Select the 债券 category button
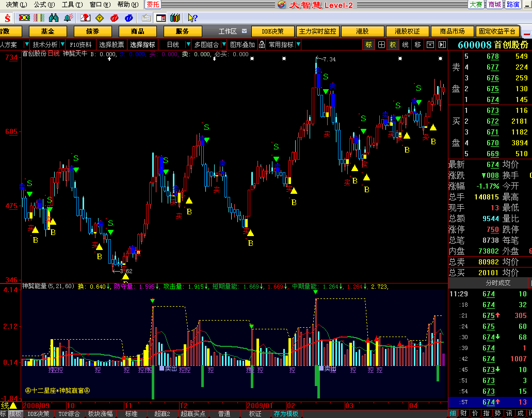Image resolution: width=532 pixels, height=418 pixels. (93, 31)
